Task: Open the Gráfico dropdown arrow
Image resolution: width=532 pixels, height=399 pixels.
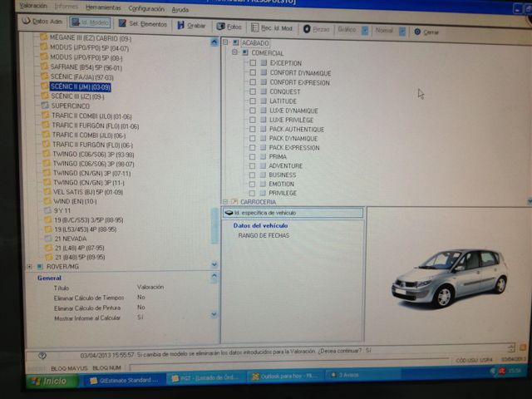Action: tap(365, 31)
